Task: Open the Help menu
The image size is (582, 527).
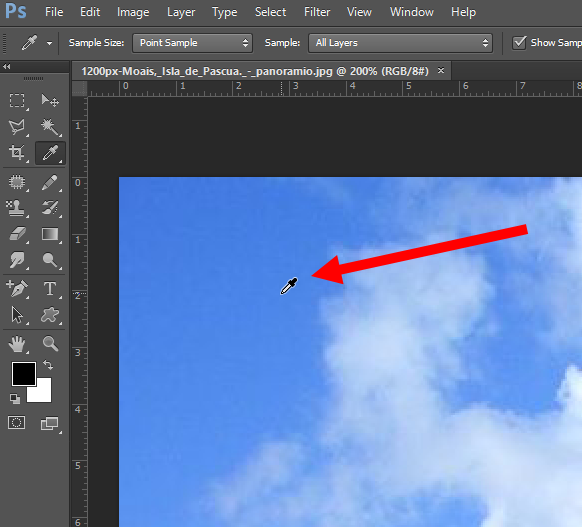Action: (464, 12)
